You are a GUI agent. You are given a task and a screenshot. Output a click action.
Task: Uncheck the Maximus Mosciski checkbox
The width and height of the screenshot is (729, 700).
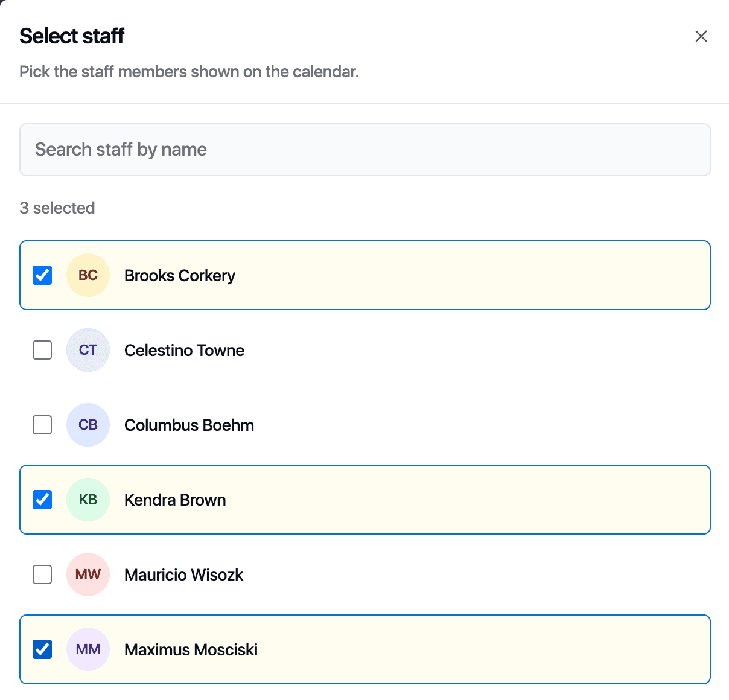[x=42, y=649]
